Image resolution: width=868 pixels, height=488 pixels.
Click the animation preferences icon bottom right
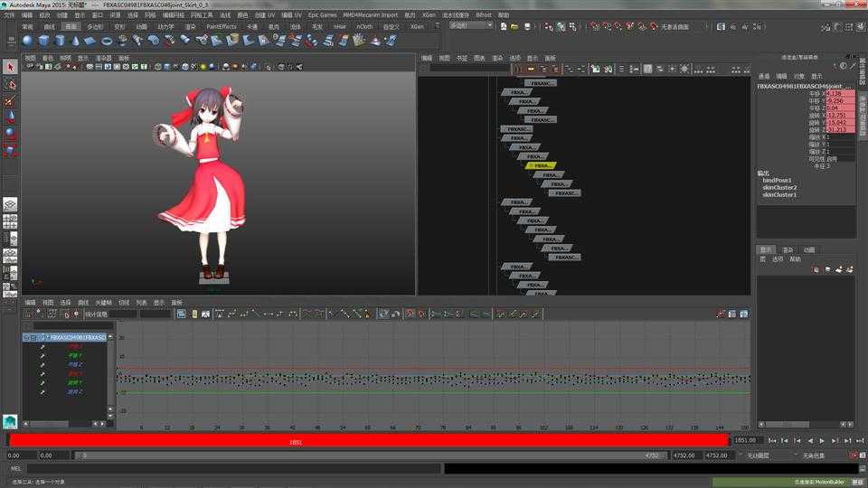point(863,455)
